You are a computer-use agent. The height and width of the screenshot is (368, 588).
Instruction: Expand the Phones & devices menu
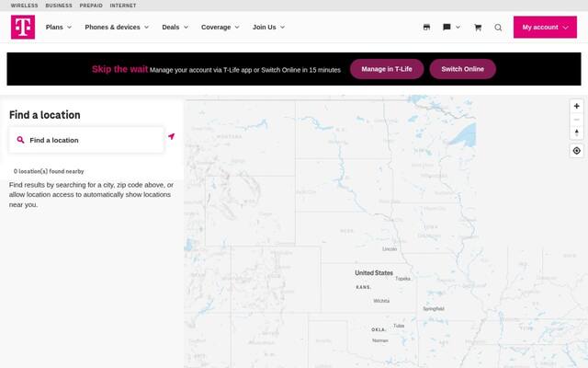pos(117,27)
